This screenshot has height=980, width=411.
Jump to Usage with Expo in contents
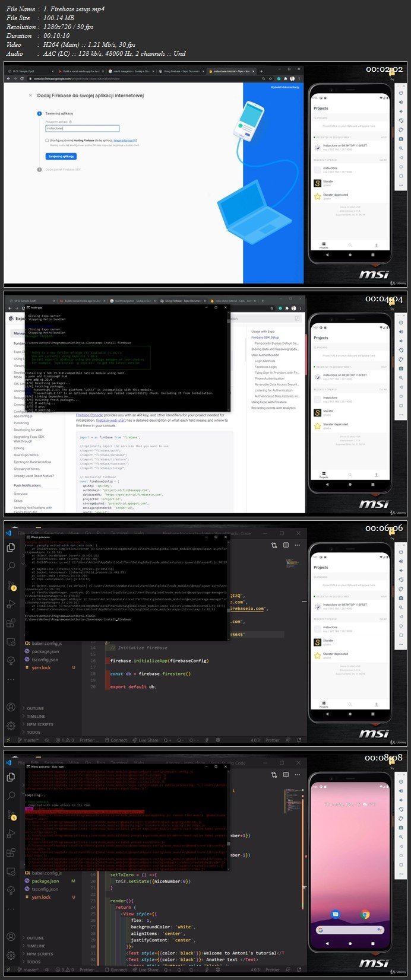tap(263, 332)
